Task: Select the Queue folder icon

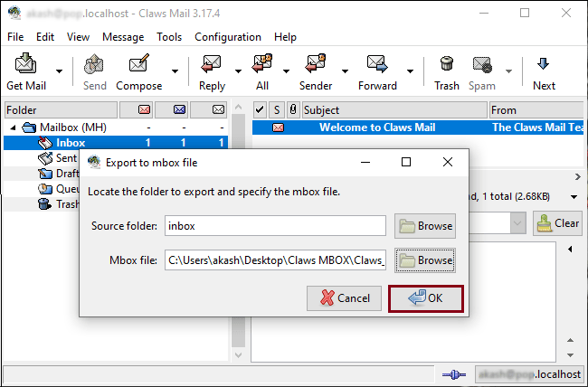Action: 45,189
